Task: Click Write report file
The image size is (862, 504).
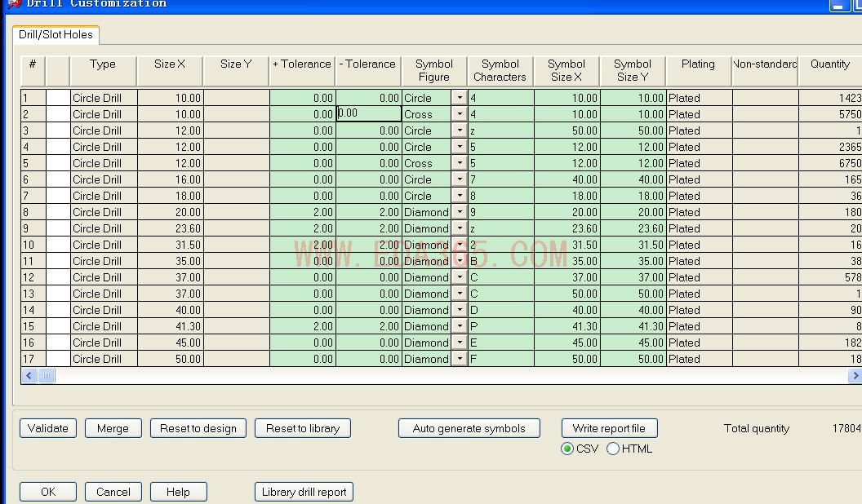Action: [x=609, y=428]
